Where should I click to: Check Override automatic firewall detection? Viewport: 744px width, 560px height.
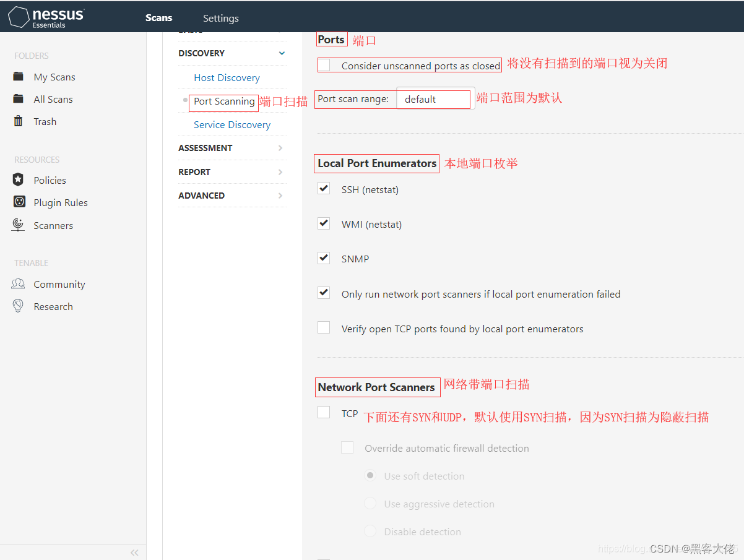347,447
